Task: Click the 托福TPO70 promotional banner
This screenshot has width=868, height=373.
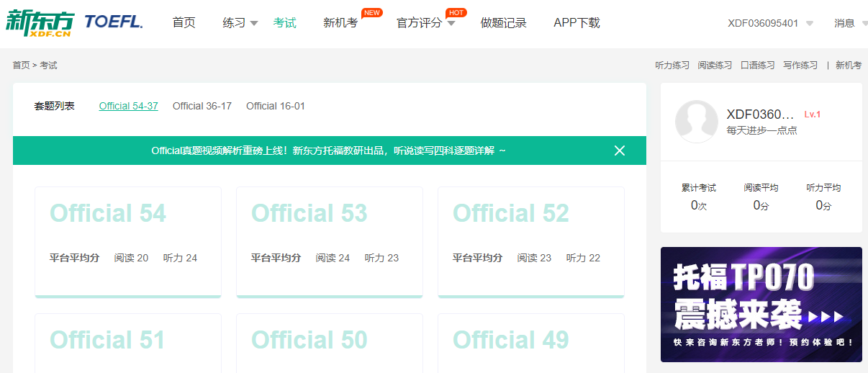Action: [x=761, y=304]
